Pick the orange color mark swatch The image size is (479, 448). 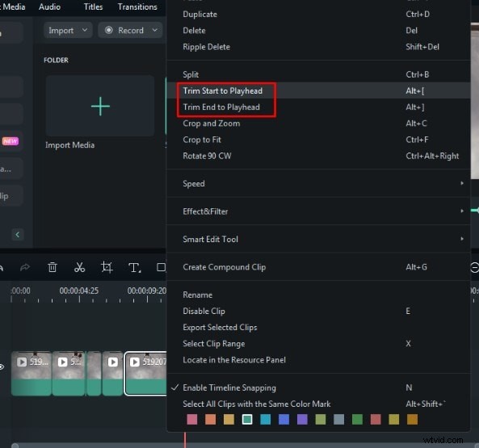pyautogui.click(x=210, y=419)
